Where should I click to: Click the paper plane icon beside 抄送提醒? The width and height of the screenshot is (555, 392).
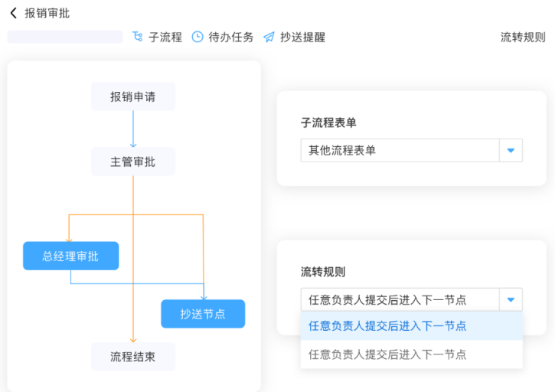269,37
